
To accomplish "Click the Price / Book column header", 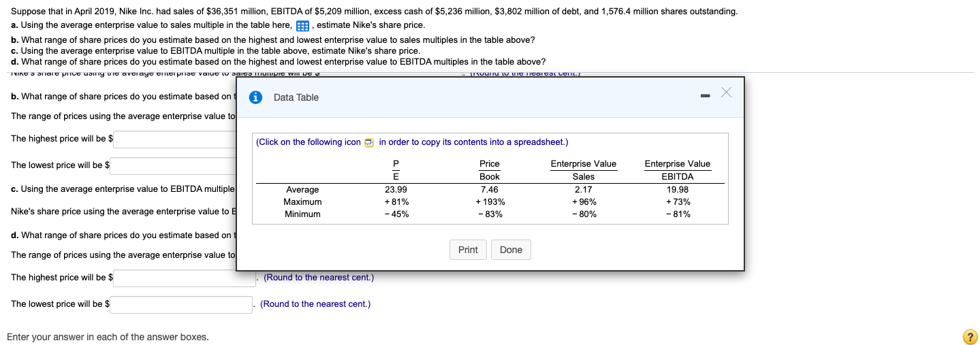I will tap(489, 170).
